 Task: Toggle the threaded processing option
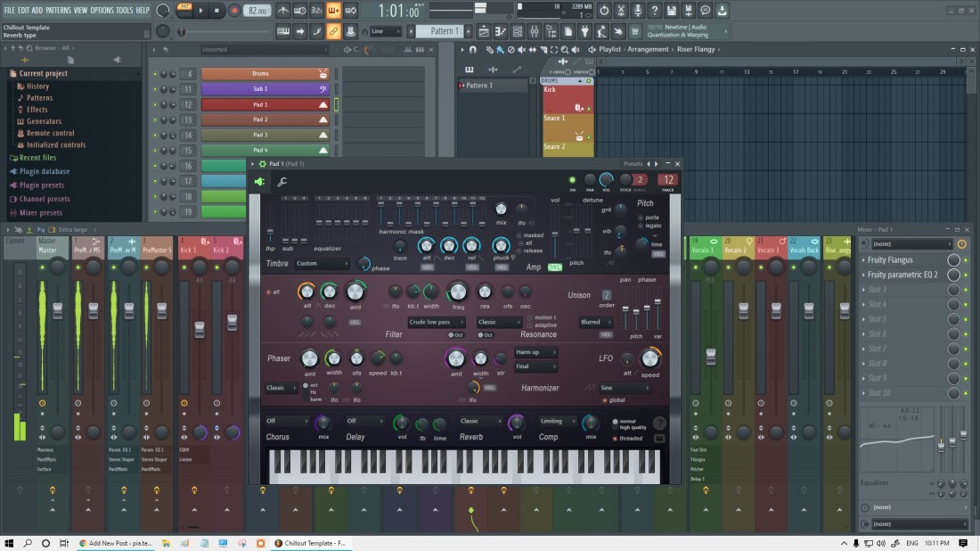(x=615, y=438)
